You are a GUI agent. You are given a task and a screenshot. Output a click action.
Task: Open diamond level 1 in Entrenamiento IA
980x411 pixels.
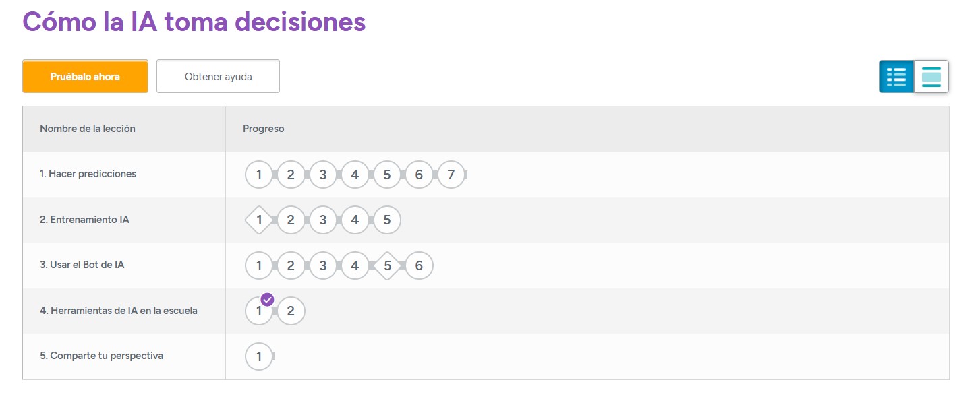[x=259, y=220]
